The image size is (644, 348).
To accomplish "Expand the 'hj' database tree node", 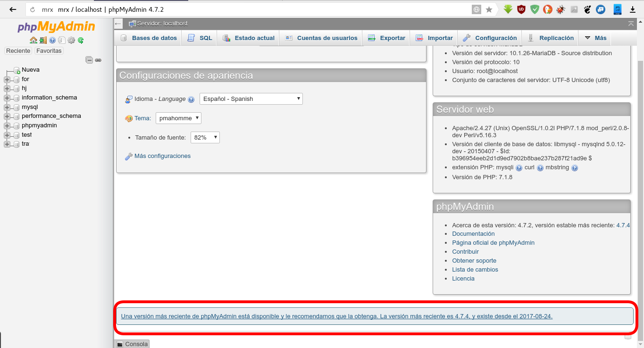I will [7, 89].
